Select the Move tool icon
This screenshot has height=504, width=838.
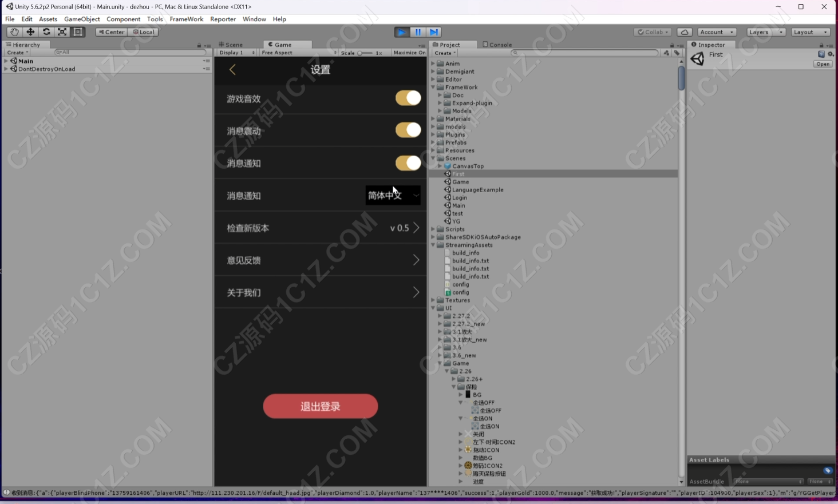[30, 32]
